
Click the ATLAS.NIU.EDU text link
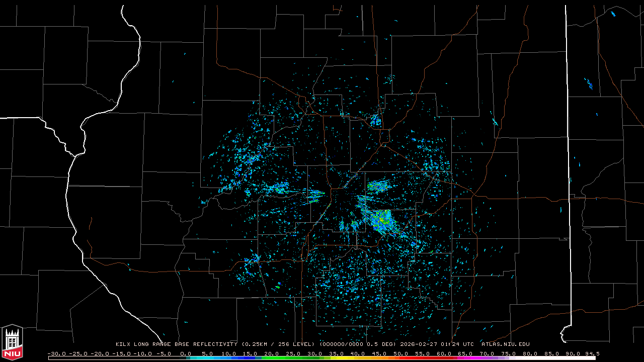pyautogui.click(x=505, y=344)
